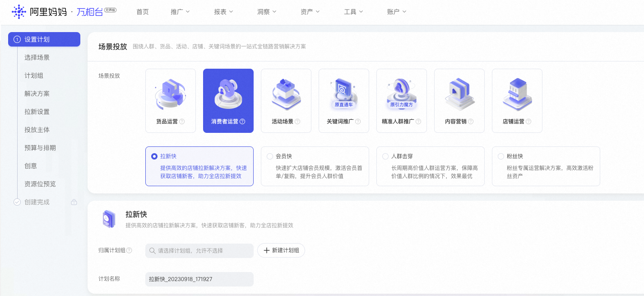Go to 首页 in top navigation
This screenshot has width=644, height=296.
tap(143, 12)
